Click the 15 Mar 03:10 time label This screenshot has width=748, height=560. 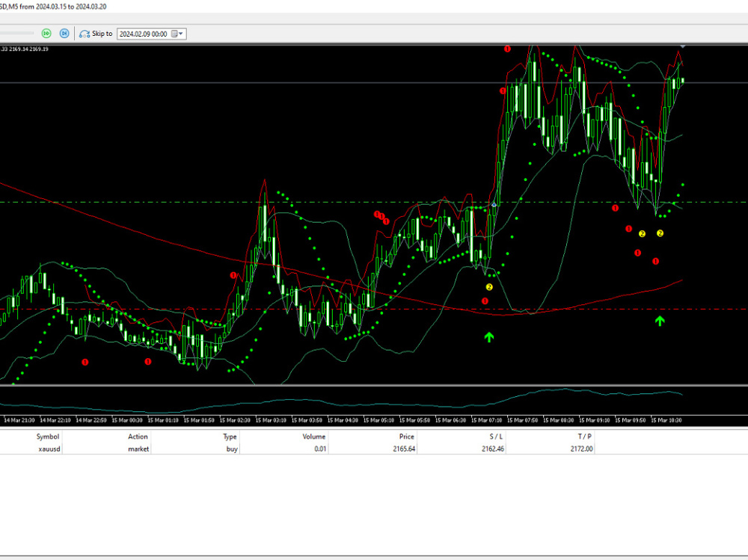click(x=271, y=420)
